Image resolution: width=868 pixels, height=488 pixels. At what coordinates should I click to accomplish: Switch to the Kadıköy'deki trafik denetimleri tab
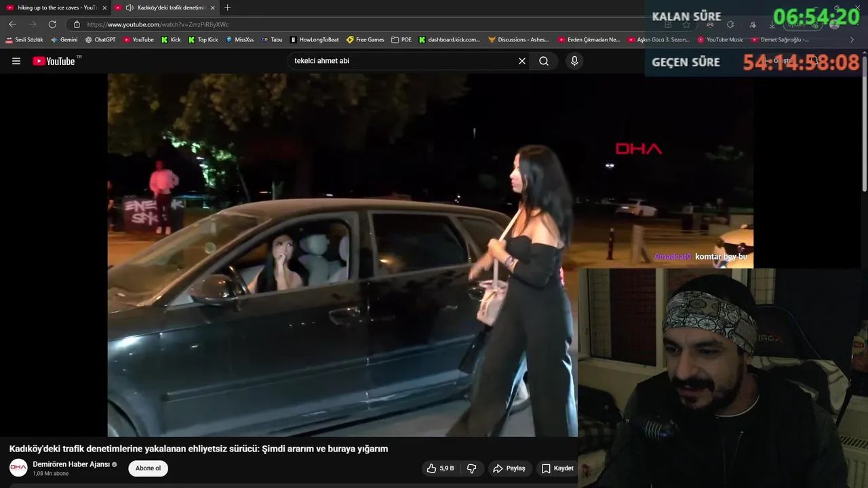pyautogui.click(x=165, y=7)
